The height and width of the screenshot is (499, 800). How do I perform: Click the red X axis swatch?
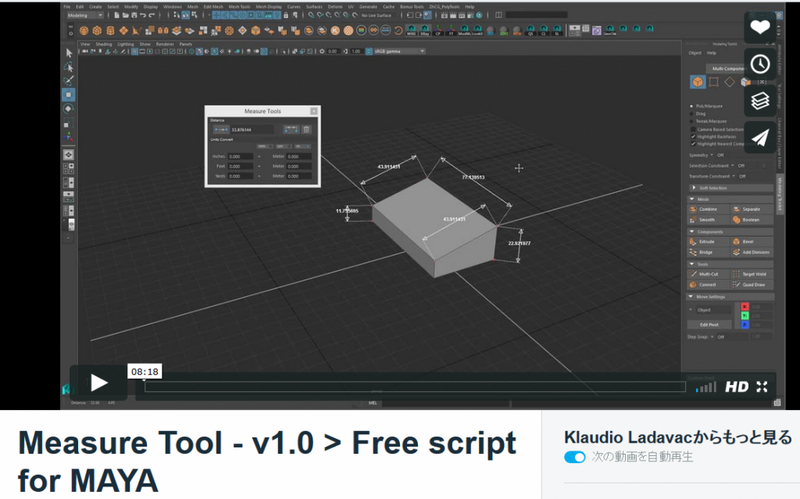point(744,307)
